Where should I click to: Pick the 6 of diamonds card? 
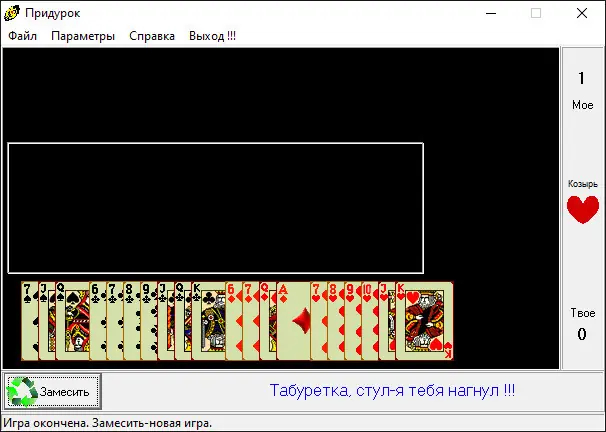[234, 321]
